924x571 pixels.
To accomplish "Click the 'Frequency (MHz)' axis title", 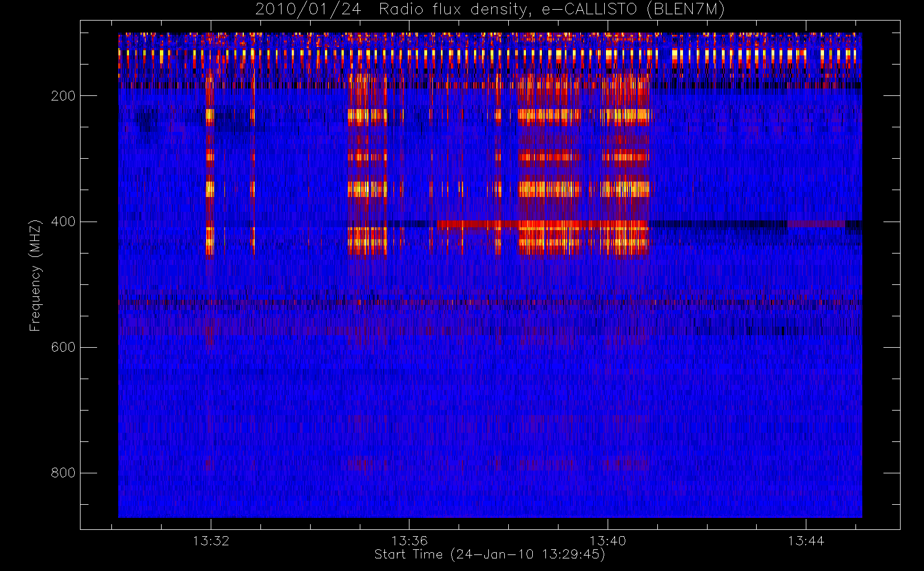I will tap(35, 275).
